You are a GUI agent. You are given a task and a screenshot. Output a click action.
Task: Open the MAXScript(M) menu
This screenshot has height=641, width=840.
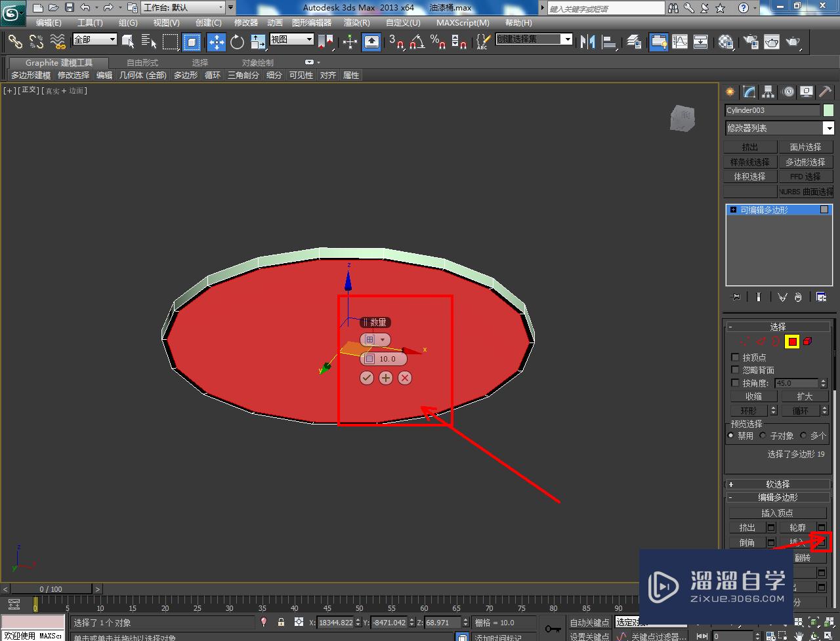click(x=463, y=22)
